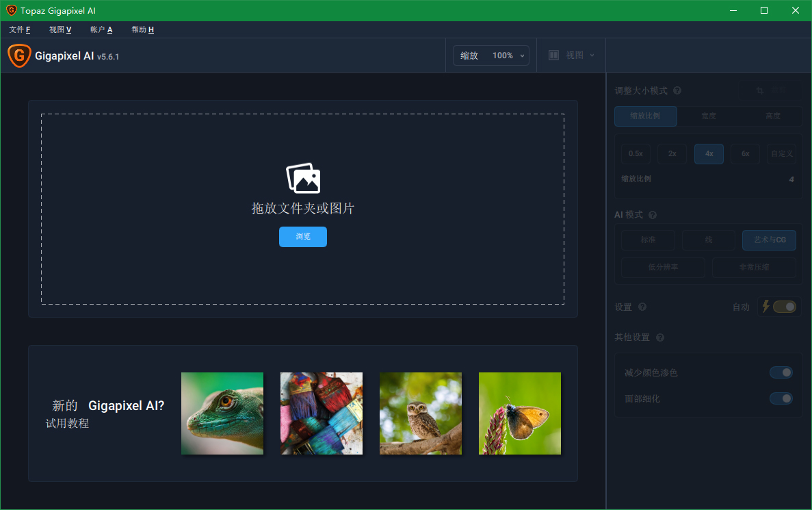The image size is (812, 510).
Task: Maximize the Topaz Gigapixel AI window
Action: pos(764,10)
